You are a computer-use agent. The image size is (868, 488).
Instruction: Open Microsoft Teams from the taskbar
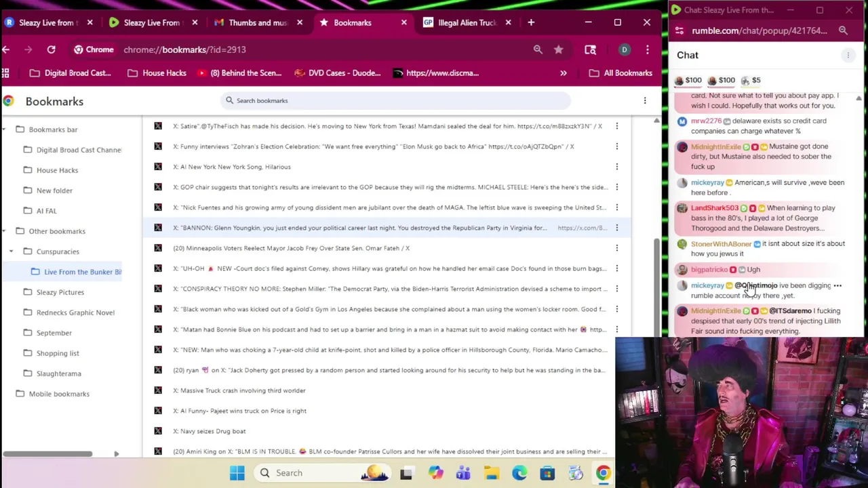[x=463, y=473]
